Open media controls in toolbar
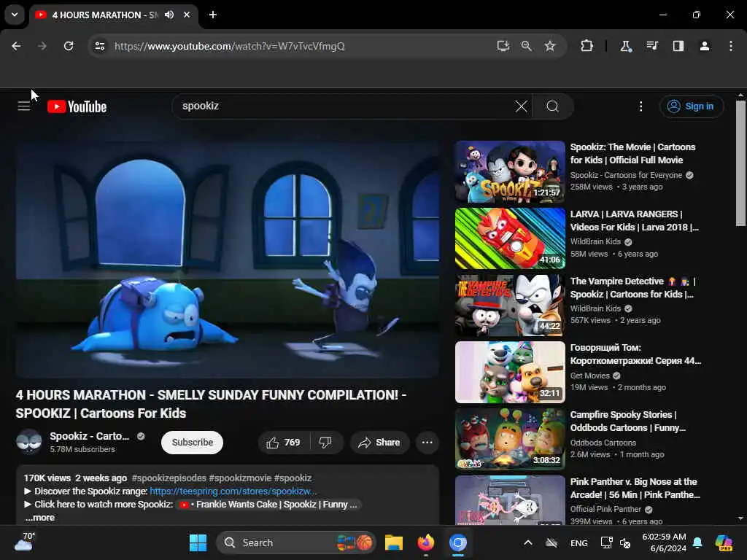This screenshot has height=560, width=747. [652, 46]
